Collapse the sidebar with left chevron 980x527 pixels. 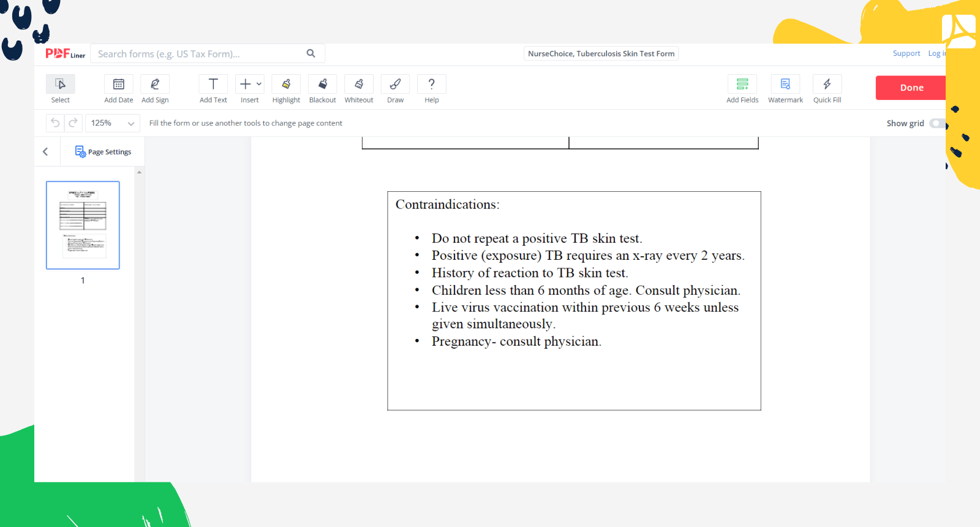coord(45,151)
